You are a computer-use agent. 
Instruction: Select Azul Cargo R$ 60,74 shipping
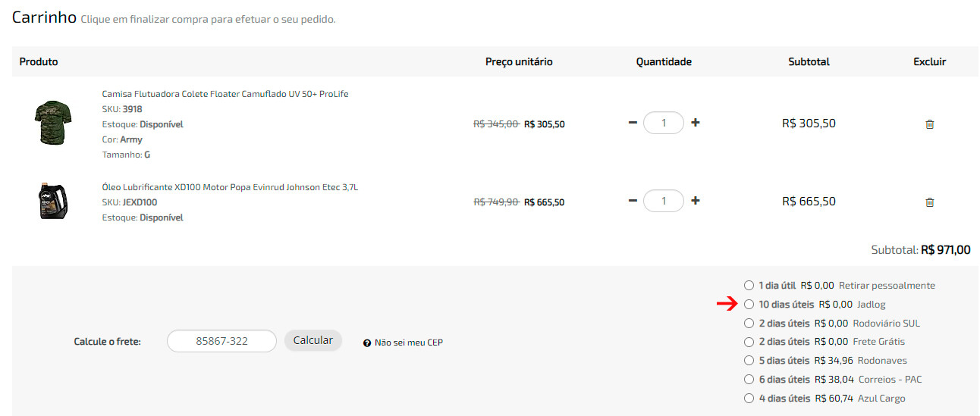click(749, 399)
